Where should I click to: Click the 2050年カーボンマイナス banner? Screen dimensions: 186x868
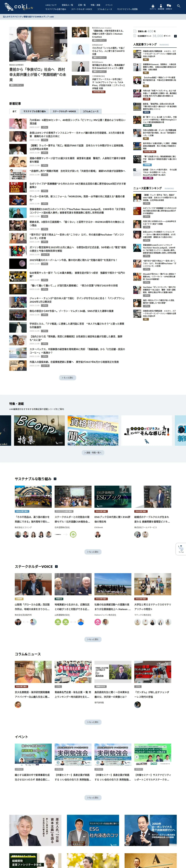click(151, 830)
